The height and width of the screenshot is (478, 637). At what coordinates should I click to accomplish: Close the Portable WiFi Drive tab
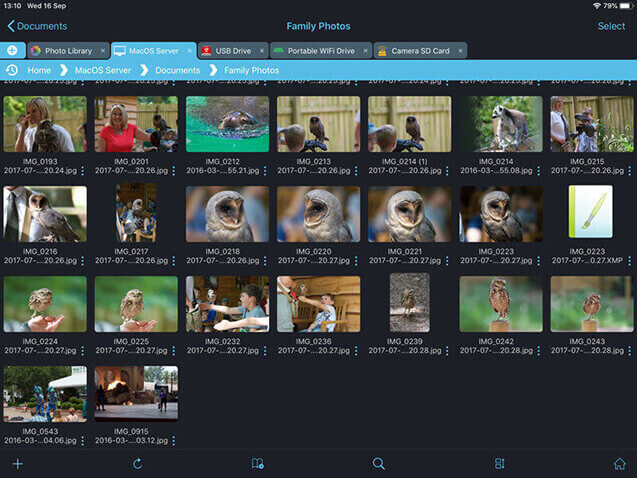366,50
